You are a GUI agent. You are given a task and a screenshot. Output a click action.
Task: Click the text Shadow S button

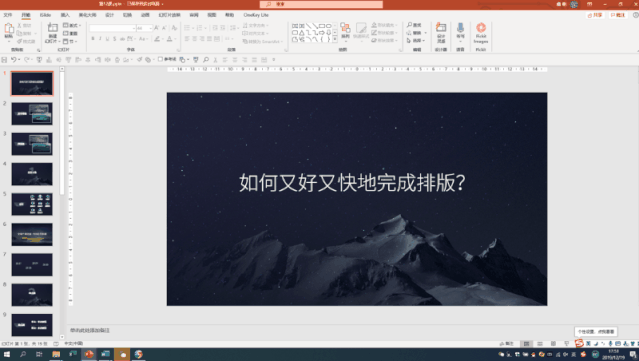point(115,39)
